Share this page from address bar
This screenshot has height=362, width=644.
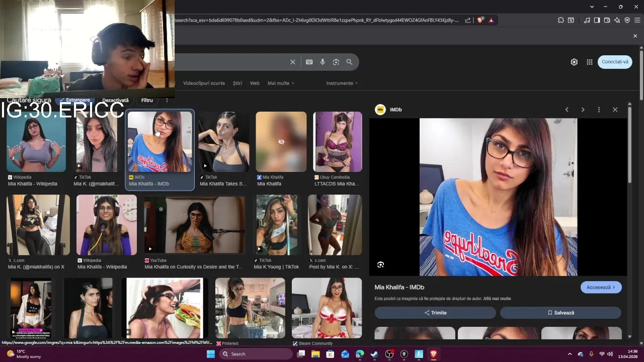click(468, 20)
